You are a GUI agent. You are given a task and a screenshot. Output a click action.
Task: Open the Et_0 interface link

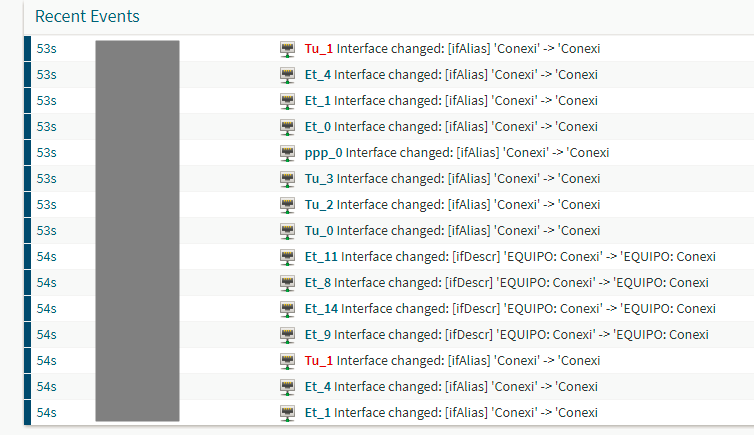[x=317, y=127]
